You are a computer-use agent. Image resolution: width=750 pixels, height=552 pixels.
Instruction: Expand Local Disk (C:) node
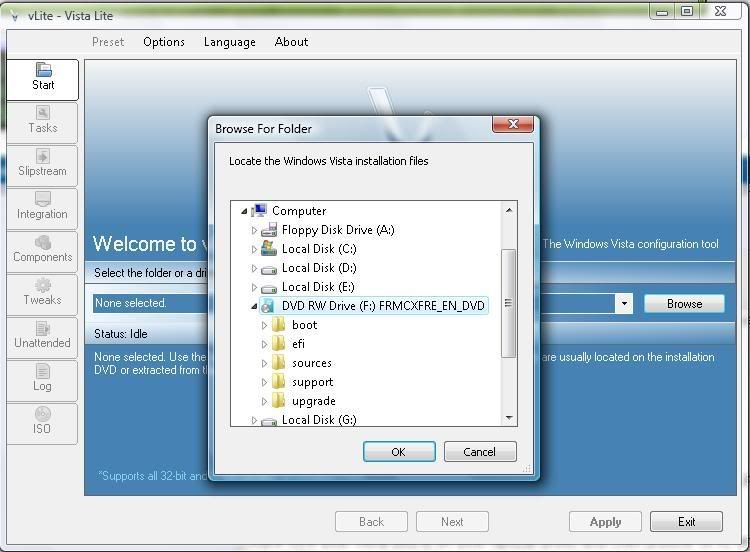click(254, 249)
